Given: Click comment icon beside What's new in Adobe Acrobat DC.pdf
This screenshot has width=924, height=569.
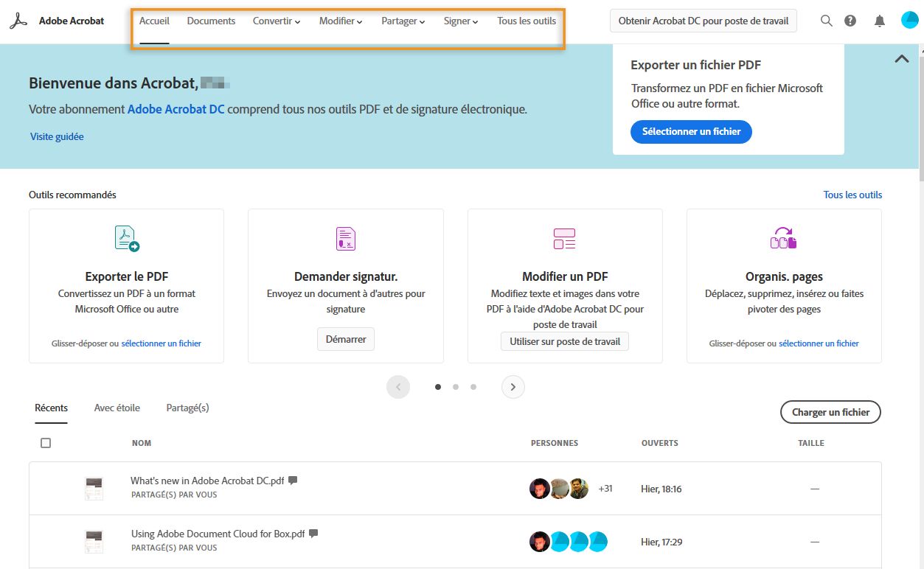Looking at the screenshot, I should coord(293,480).
